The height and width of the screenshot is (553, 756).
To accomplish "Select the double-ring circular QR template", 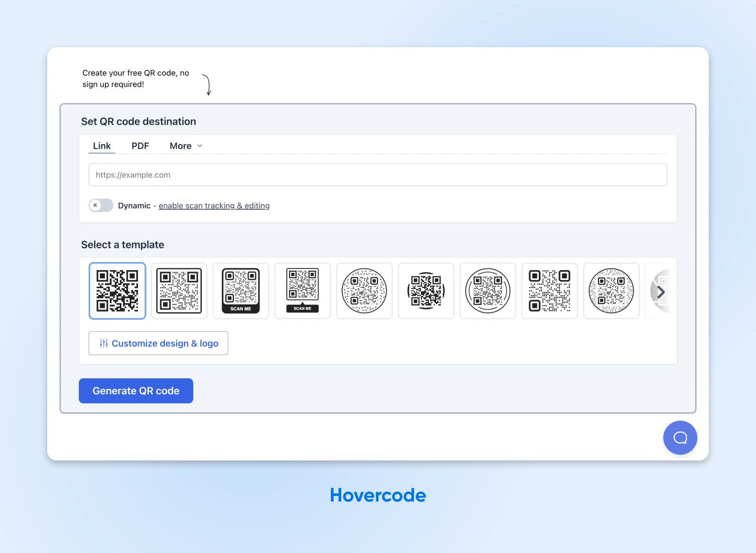I will click(488, 291).
